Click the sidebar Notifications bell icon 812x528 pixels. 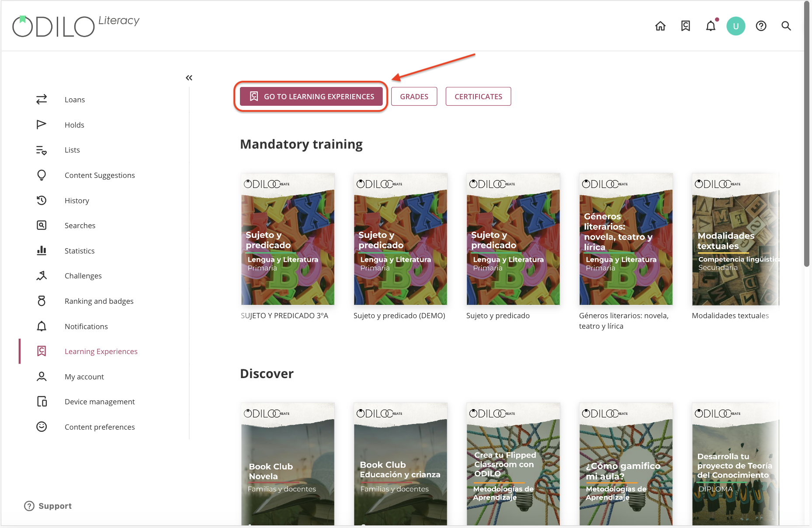click(x=42, y=327)
